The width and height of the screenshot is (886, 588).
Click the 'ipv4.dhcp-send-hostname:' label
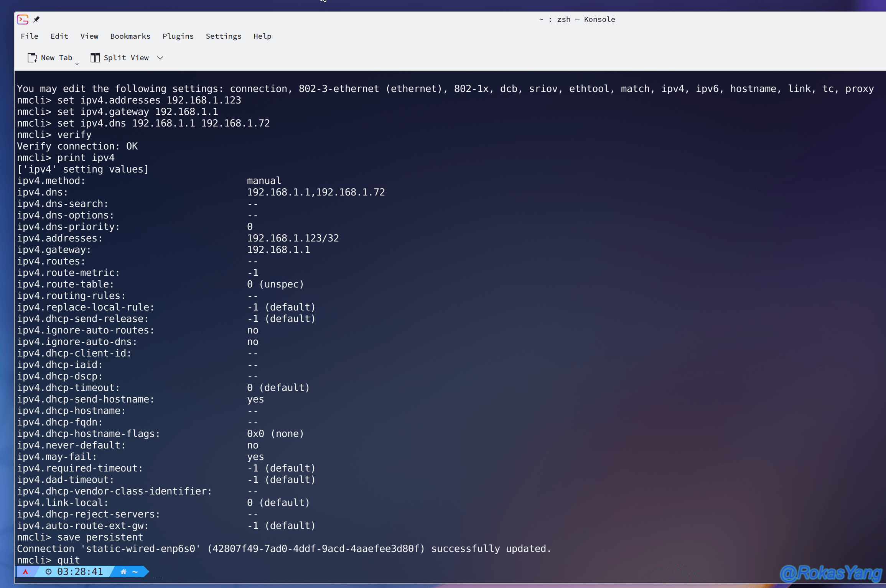[86, 399]
